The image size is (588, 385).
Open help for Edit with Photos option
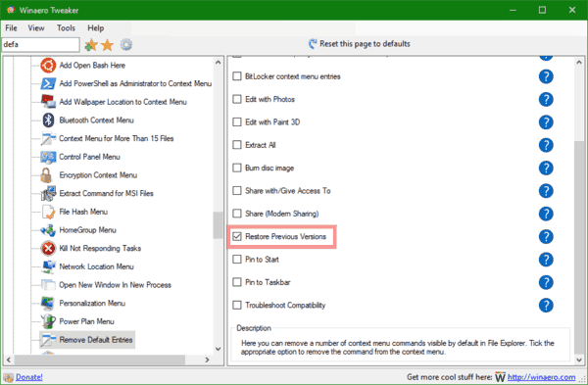(x=546, y=99)
